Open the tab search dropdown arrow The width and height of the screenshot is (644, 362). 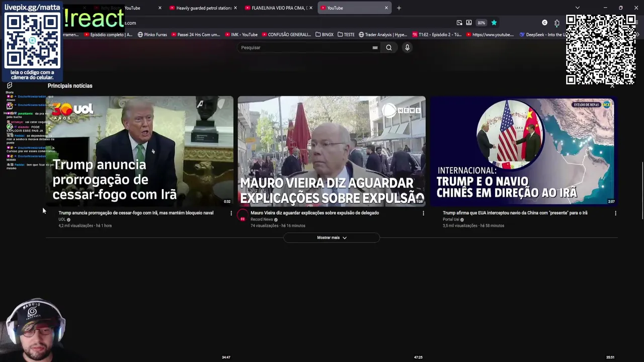pyautogui.click(x=578, y=8)
